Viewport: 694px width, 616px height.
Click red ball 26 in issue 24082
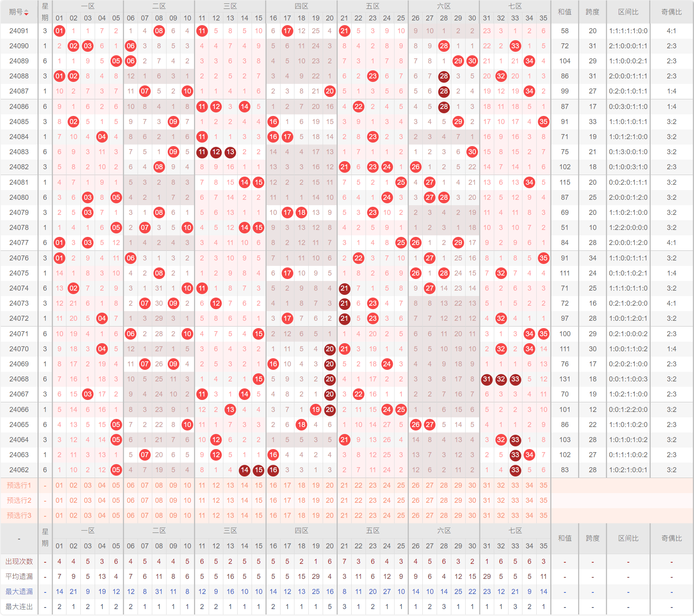[x=415, y=167]
